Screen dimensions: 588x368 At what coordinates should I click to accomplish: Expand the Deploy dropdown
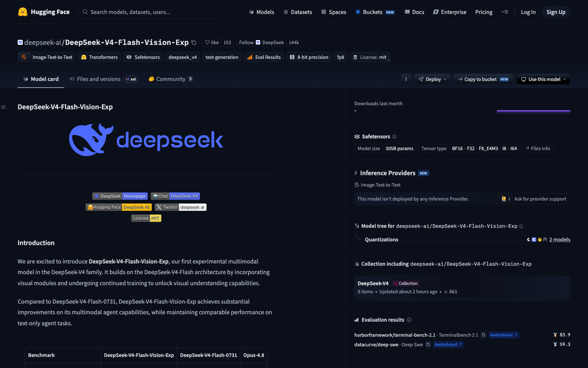point(432,79)
